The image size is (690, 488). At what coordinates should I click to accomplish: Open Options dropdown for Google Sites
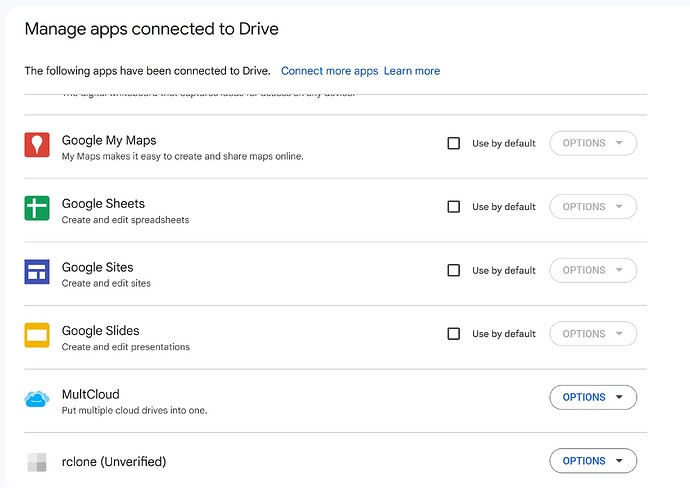pos(593,270)
